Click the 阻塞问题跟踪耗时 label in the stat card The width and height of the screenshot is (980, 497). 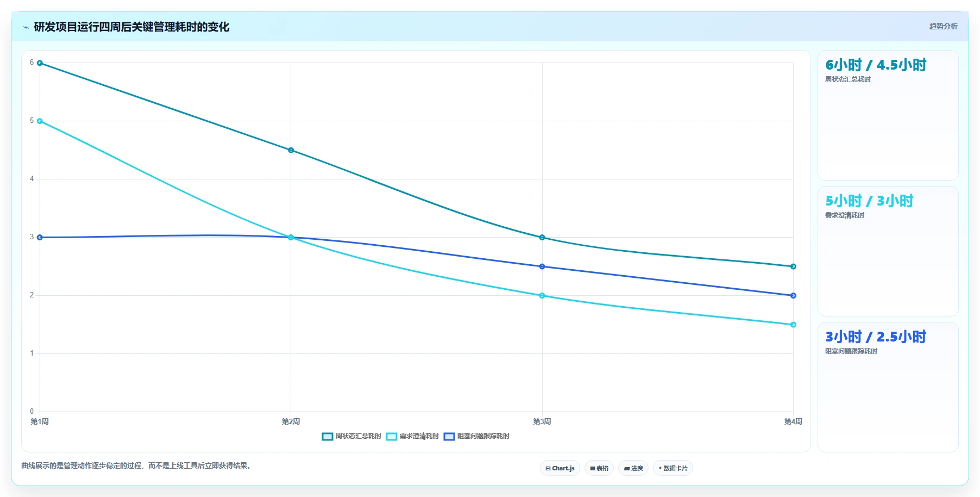pyautogui.click(x=851, y=351)
